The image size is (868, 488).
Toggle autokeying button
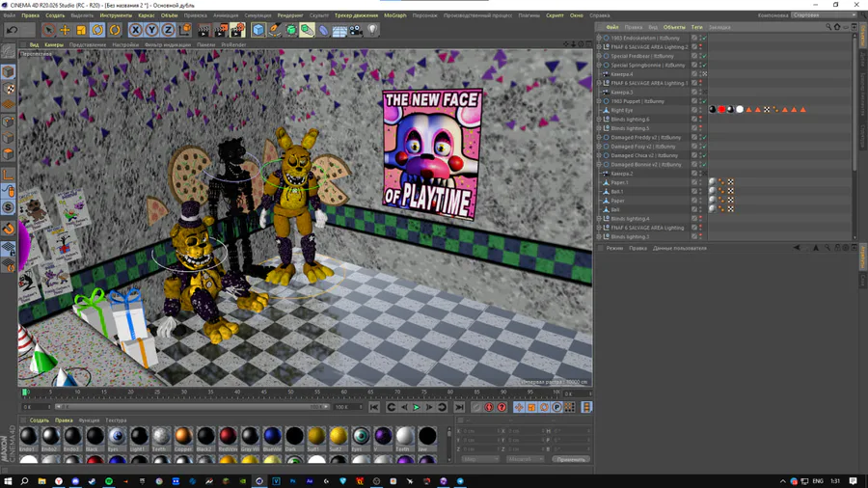click(x=489, y=407)
